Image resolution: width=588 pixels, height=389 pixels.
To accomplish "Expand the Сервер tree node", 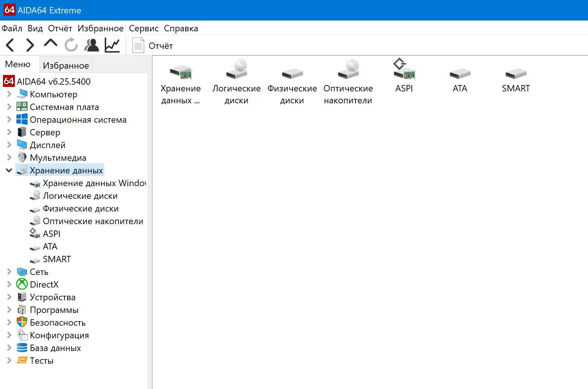I will [x=9, y=132].
